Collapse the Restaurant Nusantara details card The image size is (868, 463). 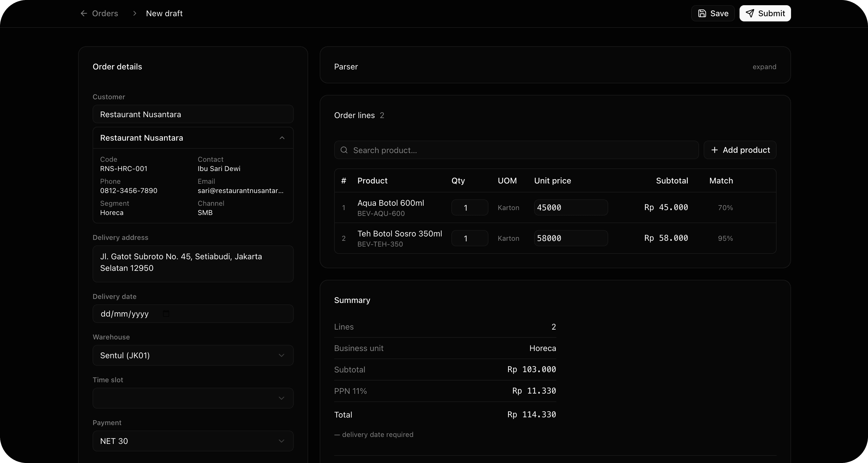[x=282, y=138]
